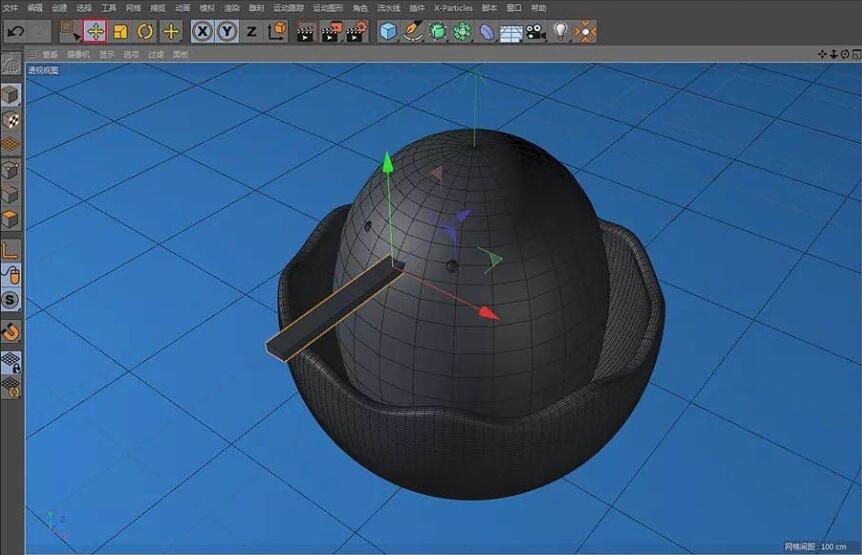Switch to Edges mode
The width and height of the screenshot is (862, 555).
click(10, 195)
